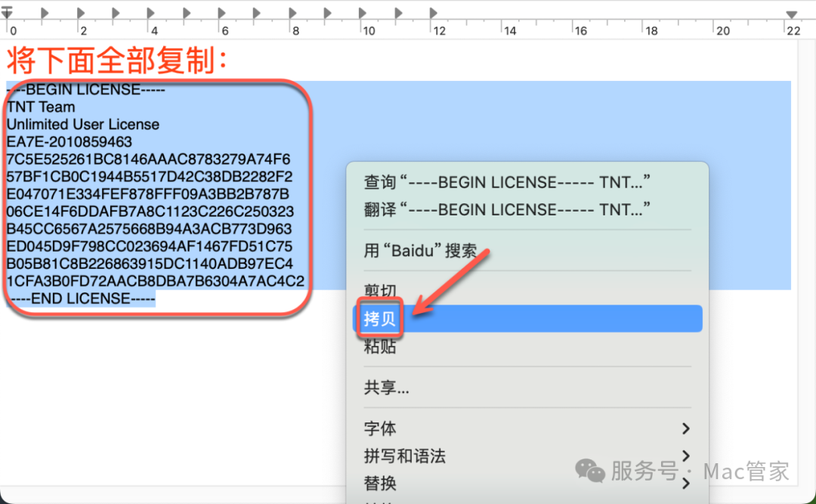816x504 pixels.
Task: Open the 替换 submenu
Action: (x=685, y=484)
